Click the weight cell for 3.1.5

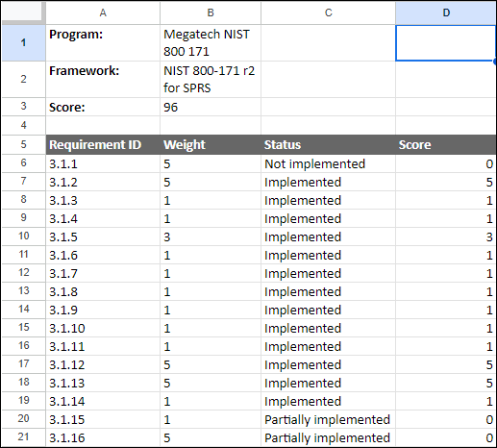tap(211, 236)
